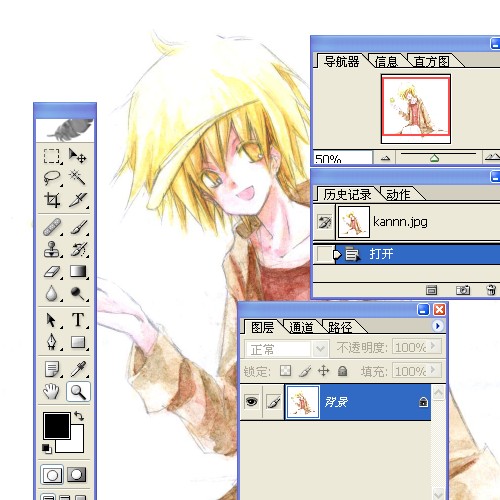
Task: Click the Navigator zoom slider handle
Action: [434, 159]
